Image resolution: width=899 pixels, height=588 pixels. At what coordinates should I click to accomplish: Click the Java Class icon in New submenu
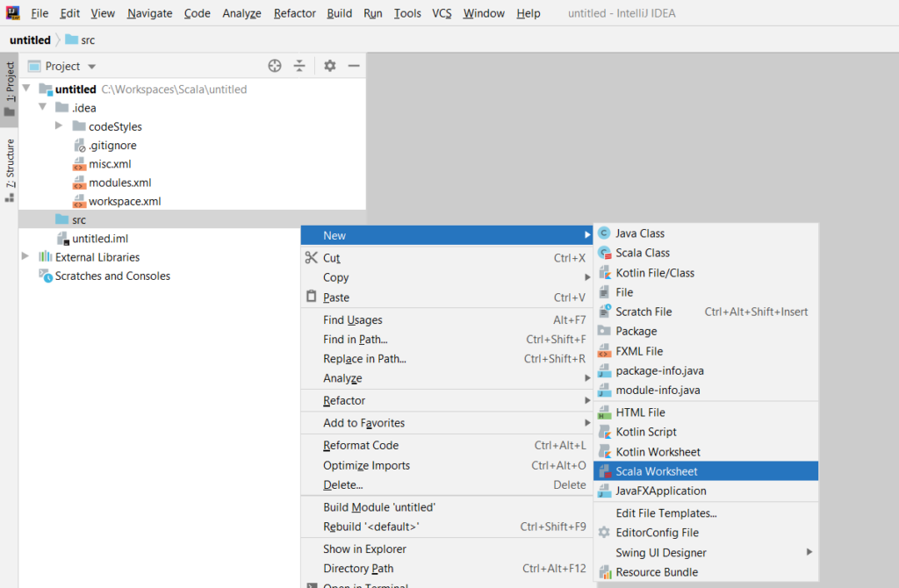(604, 233)
